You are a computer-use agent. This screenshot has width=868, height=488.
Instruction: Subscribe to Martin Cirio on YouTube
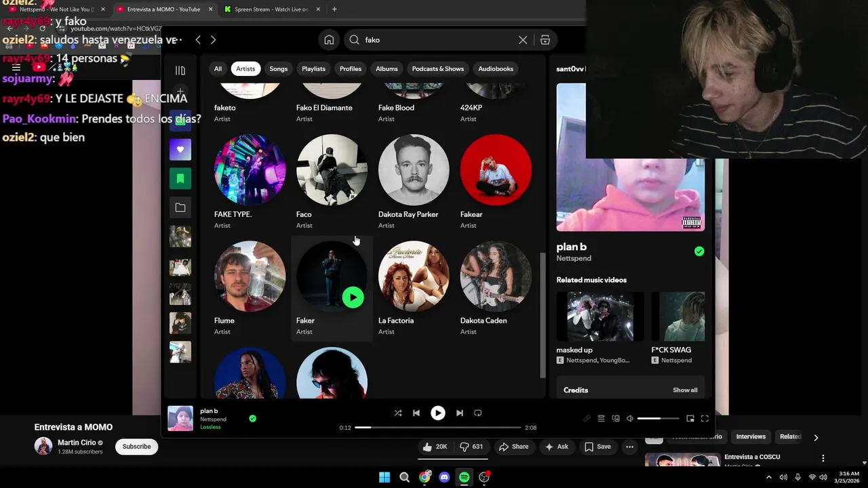[136, 447]
